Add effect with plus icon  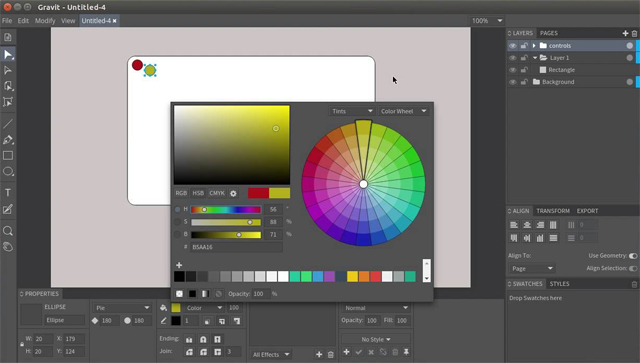319,354
